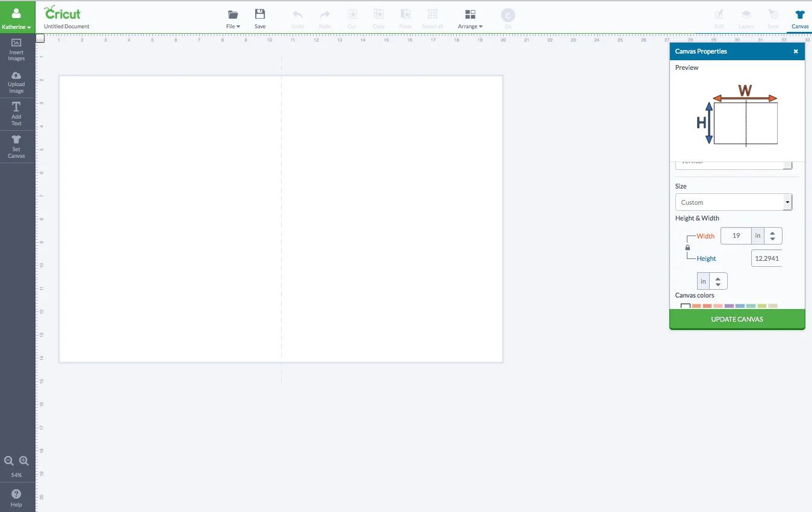
Task: Click the round Go button
Action: click(507, 16)
